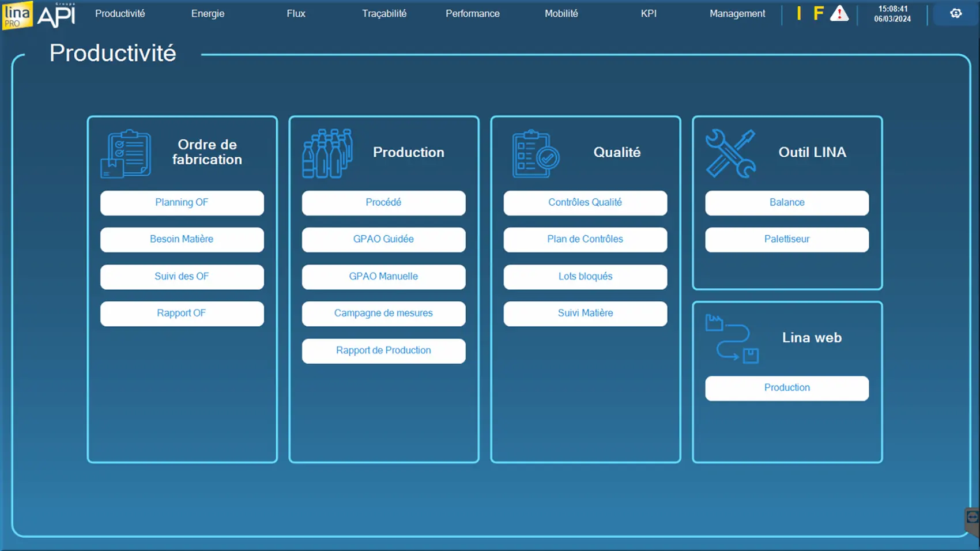Open Rapport de Production
This screenshot has height=551, width=980.
[x=383, y=350]
